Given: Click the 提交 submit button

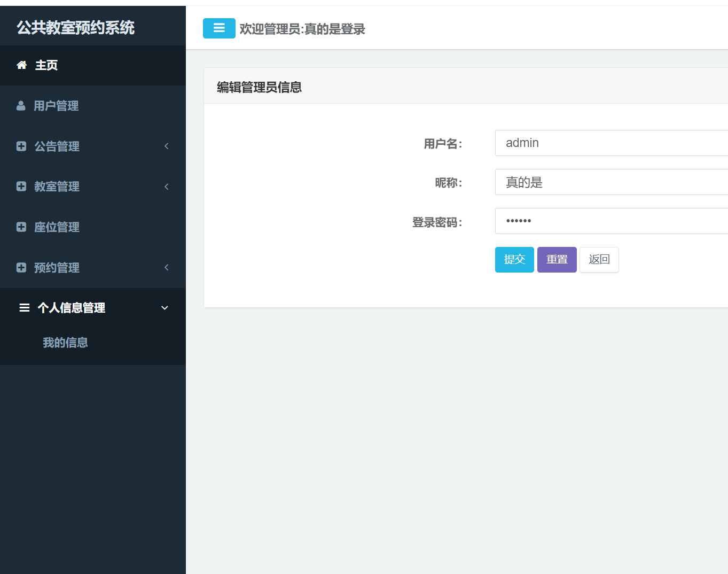Looking at the screenshot, I should click(x=514, y=260).
